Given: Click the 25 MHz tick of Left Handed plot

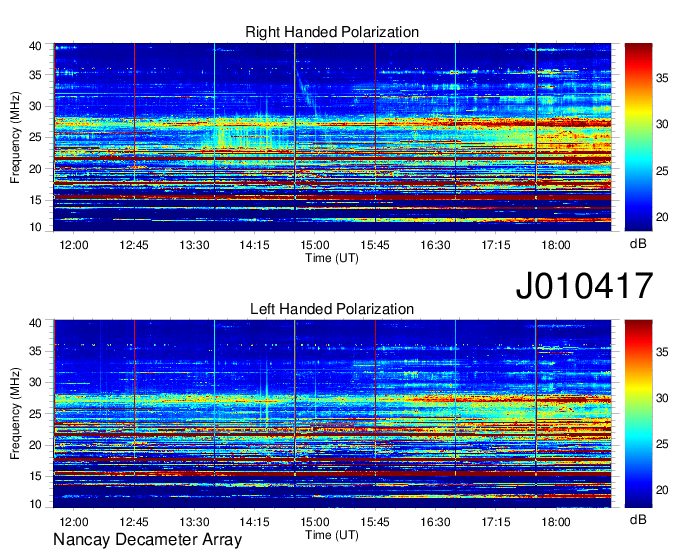Looking at the screenshot, I should (x=36, y=414).
